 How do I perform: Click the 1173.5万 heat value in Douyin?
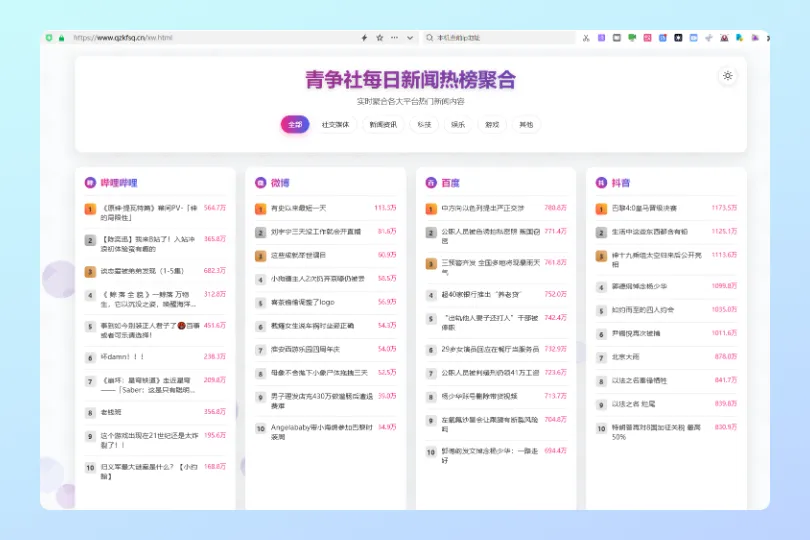[724, 208]
